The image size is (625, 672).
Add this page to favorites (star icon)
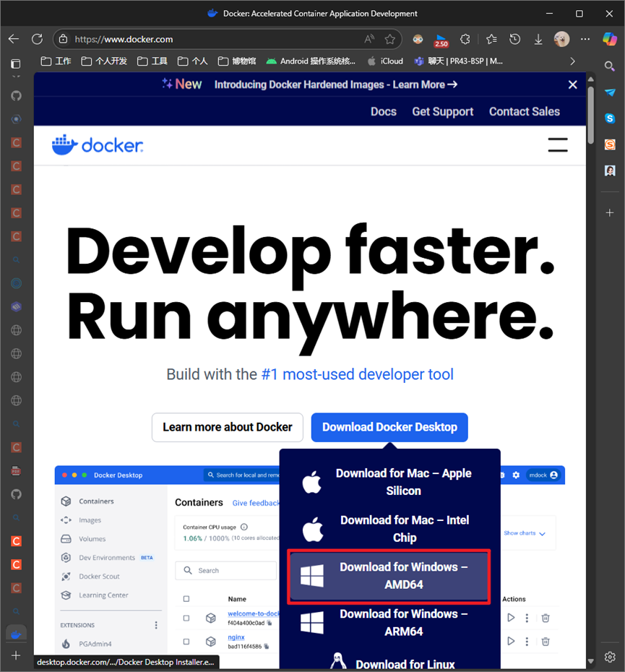tap(389, 40)
